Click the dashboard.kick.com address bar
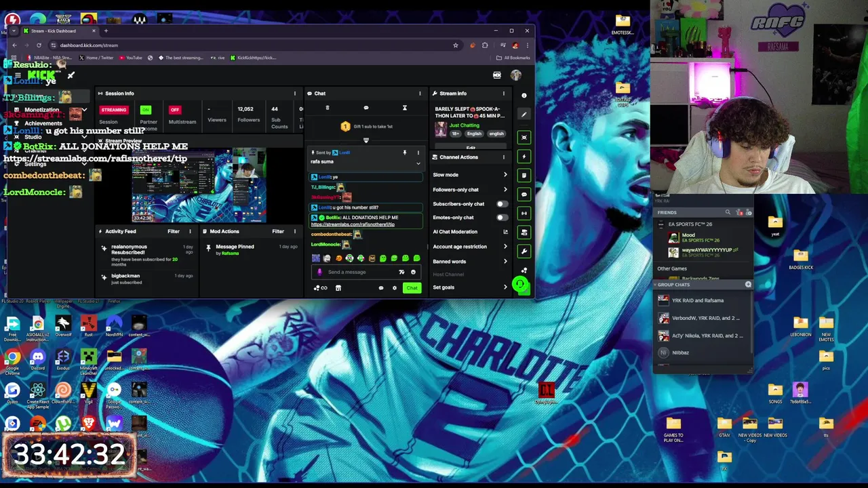Image resolution: width=868 pixels, height=488 pixels. (251, 45)
